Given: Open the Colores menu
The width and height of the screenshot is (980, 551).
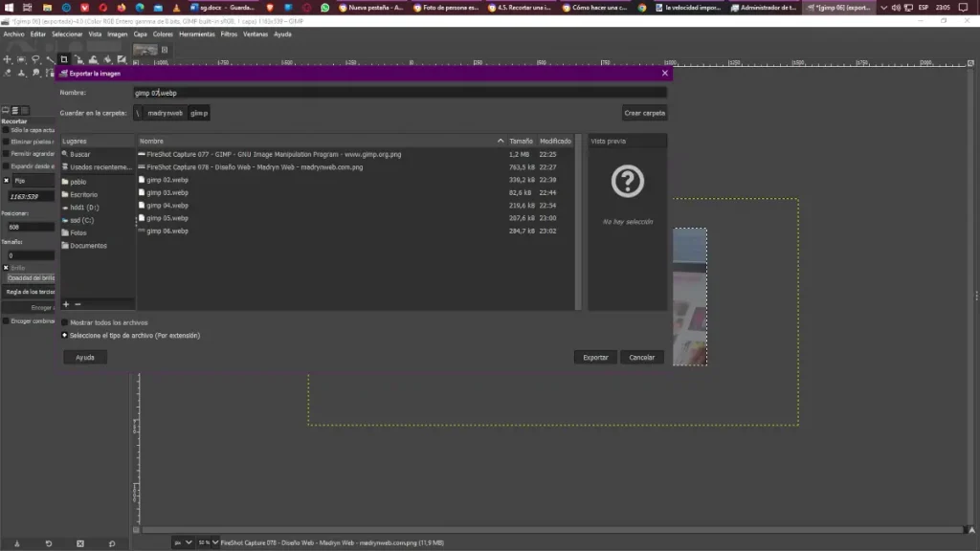Looking at the screenshot, I should 163,33.
